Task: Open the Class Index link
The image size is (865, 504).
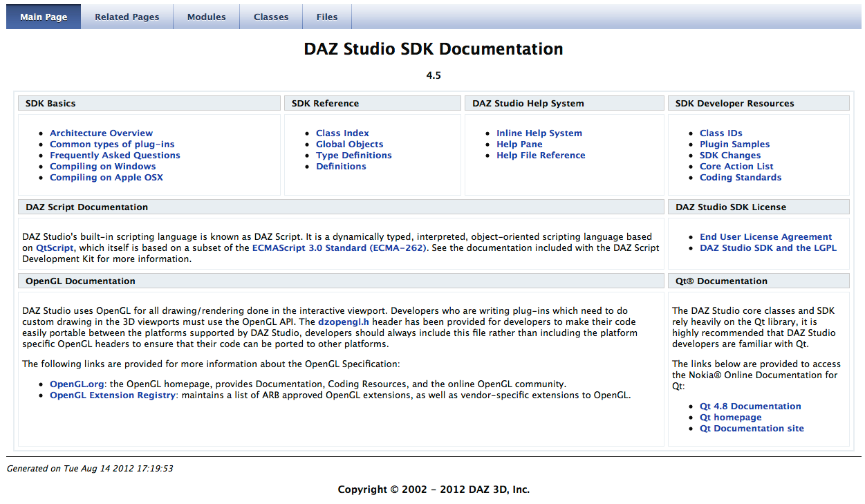Action: [x=342, y=133]
